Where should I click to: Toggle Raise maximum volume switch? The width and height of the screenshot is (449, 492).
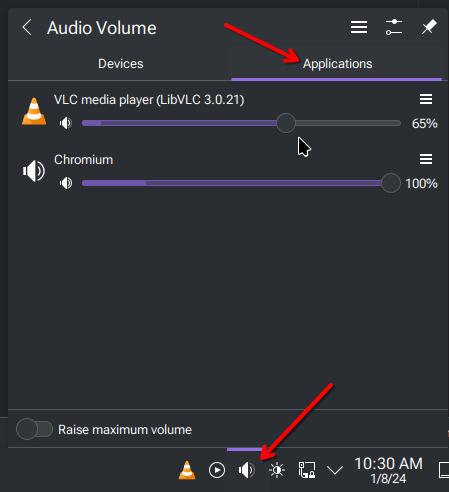(x=34, y=429)
